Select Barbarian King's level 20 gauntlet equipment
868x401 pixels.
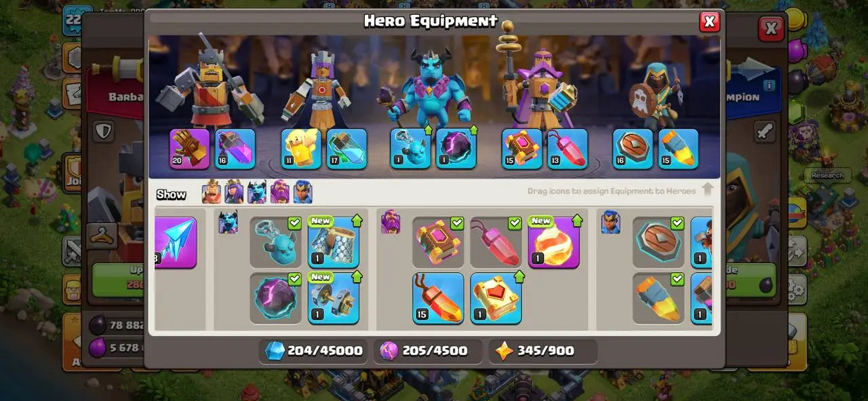(x=189, y=149)
